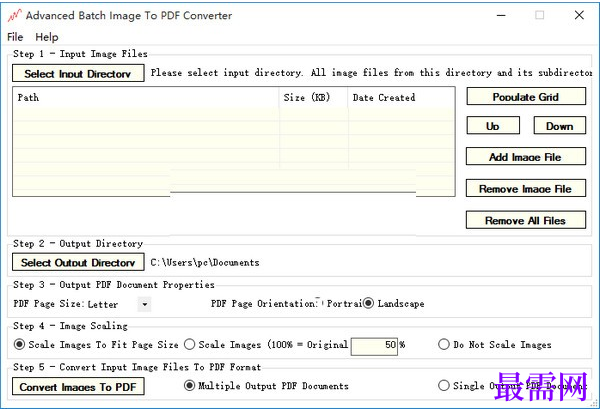Click the scale percentage input field

(374, 345)
